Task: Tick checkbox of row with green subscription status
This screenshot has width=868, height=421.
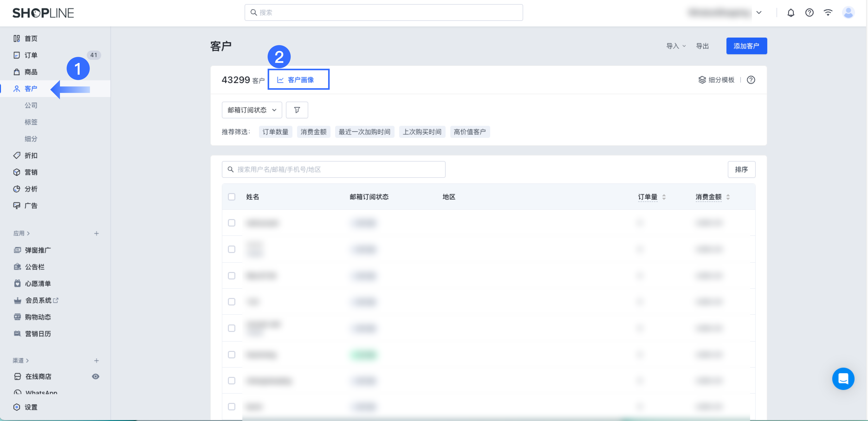Action: point(231,355)
